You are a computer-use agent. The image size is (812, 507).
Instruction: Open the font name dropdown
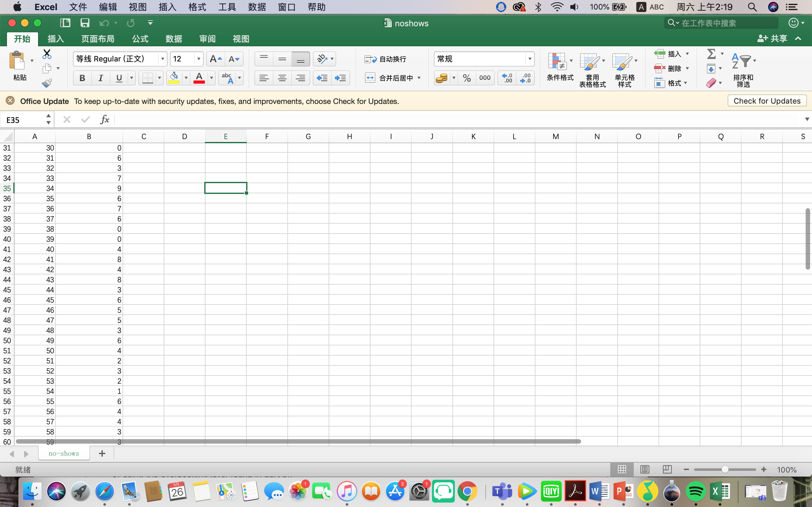[x=162, y=59]
